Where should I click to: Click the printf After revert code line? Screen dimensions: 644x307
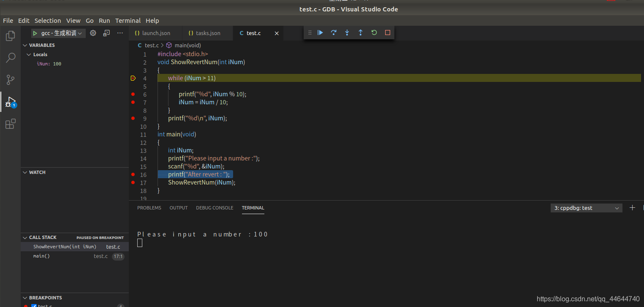point(198,174)
